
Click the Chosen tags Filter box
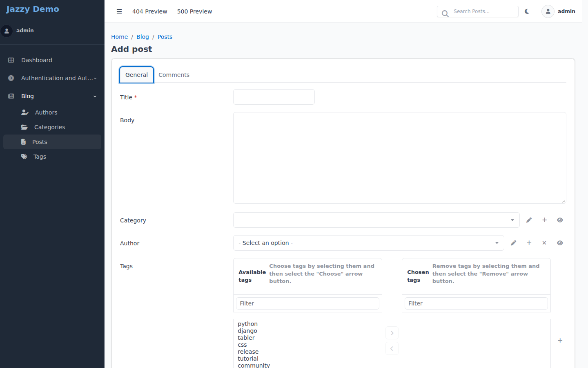click(476, 303)
